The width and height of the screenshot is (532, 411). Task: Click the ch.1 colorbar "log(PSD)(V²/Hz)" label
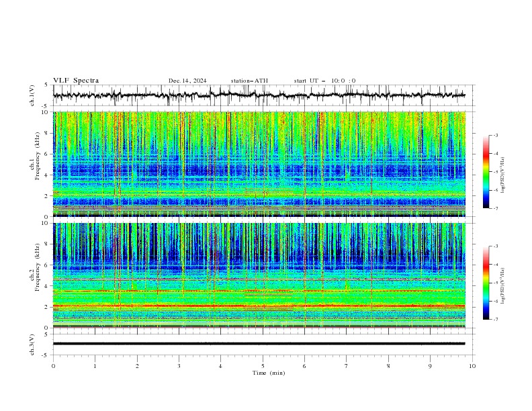click(x=502, y=175)
